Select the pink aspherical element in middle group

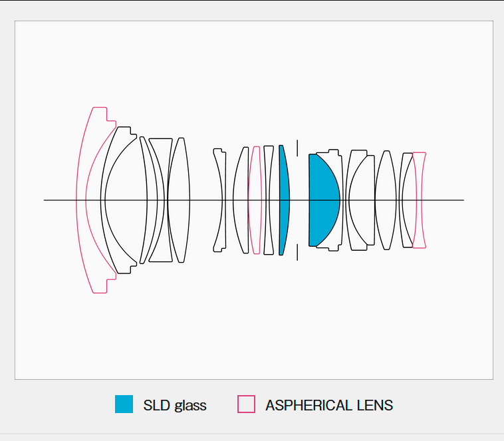click(x=255, y=200)
